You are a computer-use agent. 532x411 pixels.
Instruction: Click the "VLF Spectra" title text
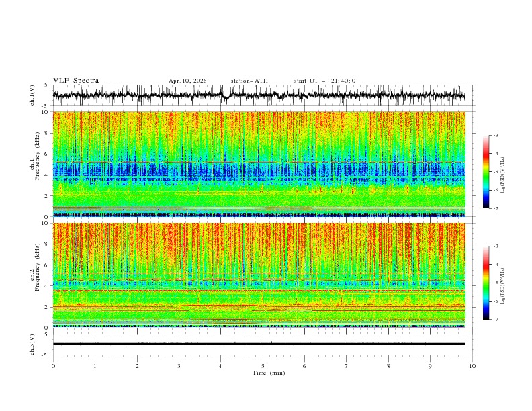click(76, 81)
